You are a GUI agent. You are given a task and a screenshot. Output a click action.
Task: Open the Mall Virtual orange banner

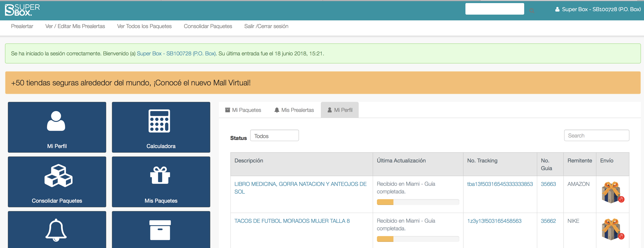tap(323, 83)
